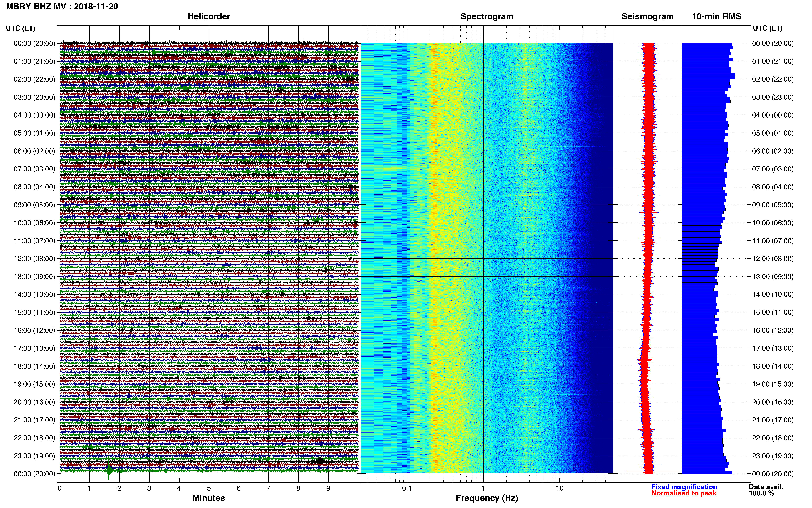The height and width of the screenshot is (508, 812).
Task: Click the '100.0 %' availability value
Action: pyautogui.click(x=762, y=493)
